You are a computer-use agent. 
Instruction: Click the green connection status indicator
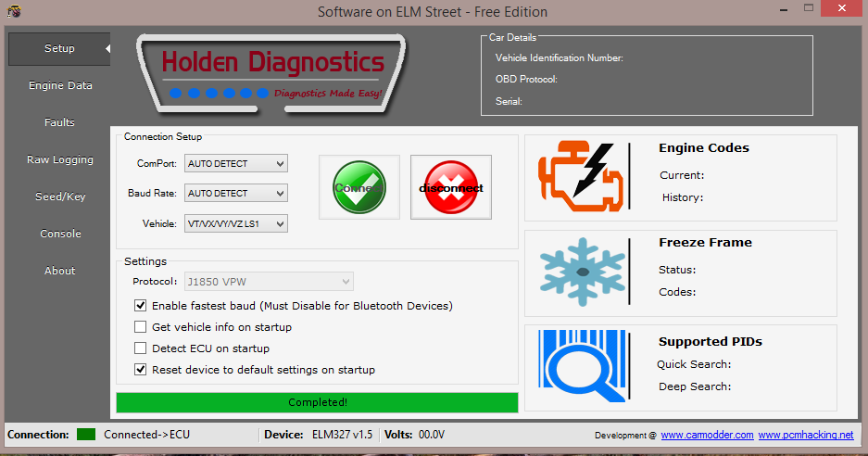pos(86,435)
